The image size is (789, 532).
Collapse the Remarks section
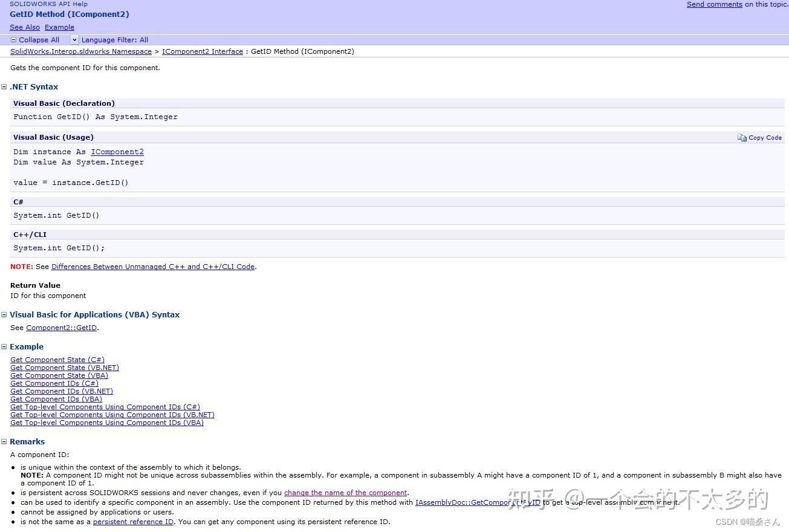coord(4,442)
